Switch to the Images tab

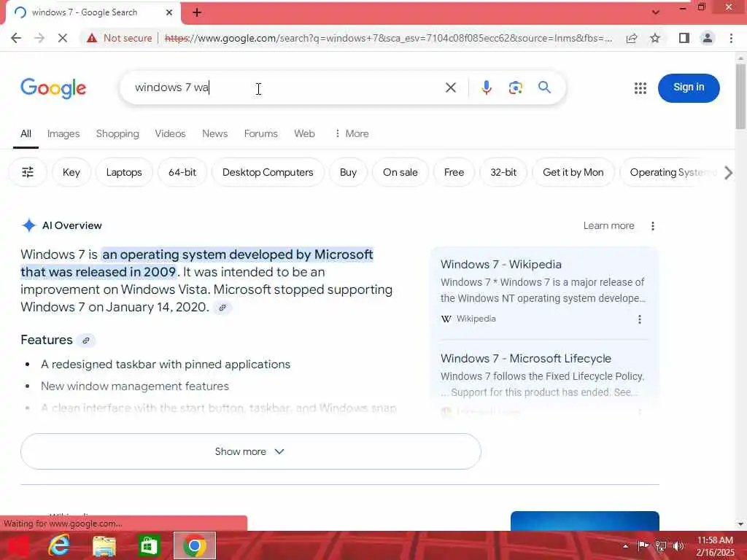coord(63,134)
